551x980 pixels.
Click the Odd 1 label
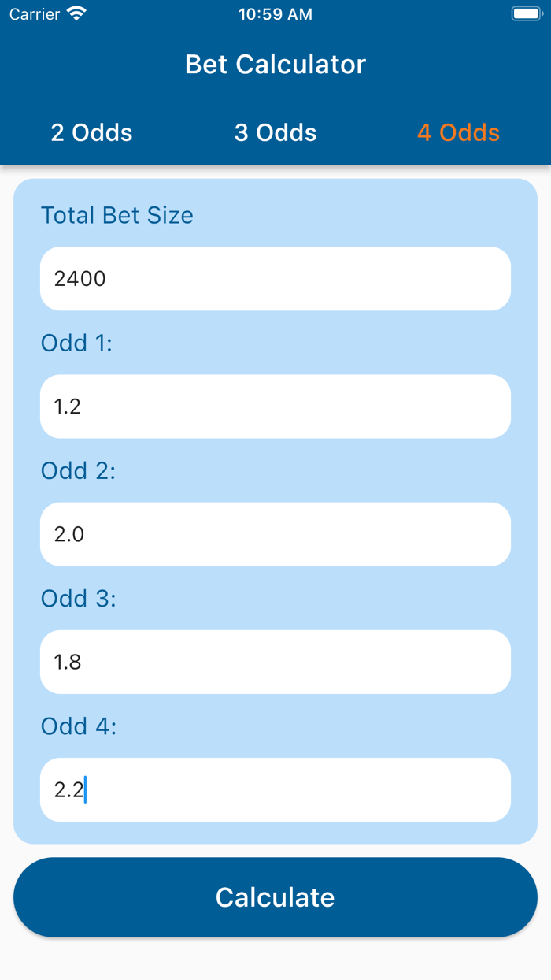click(76, 343)
